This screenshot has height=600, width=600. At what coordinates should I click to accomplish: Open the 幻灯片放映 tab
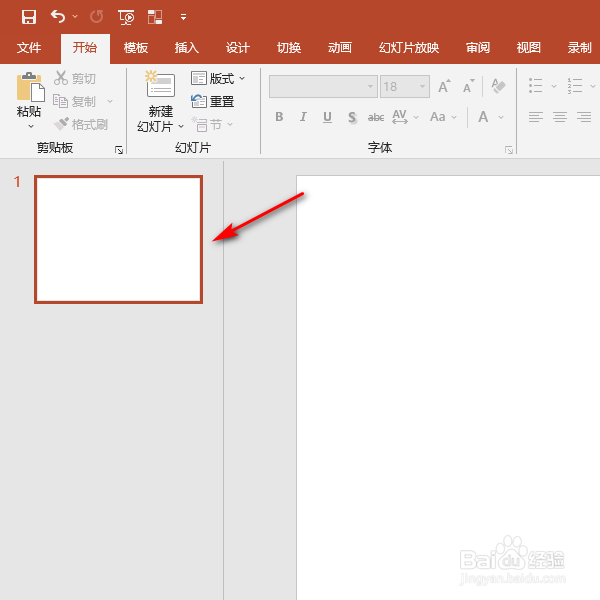pos(409,48)
